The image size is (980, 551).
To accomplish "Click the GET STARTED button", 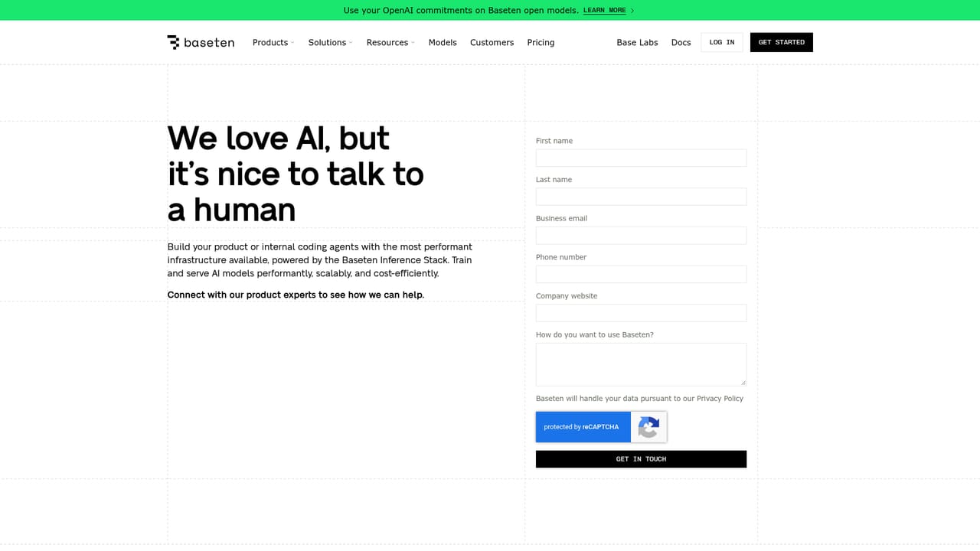I will [782, 42].
